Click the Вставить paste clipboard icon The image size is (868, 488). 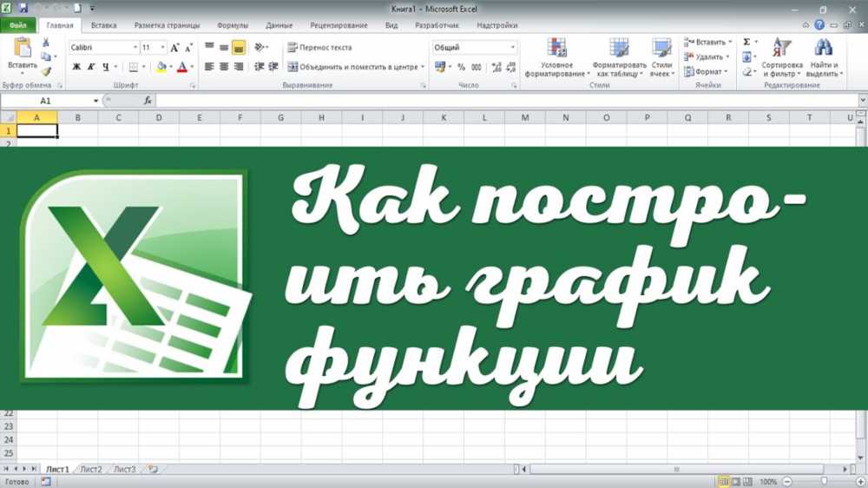click(x=23, y=48)
